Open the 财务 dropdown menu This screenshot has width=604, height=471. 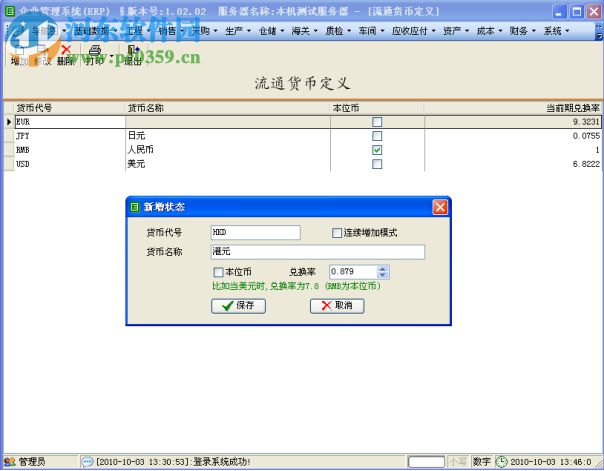click(522, 31)
